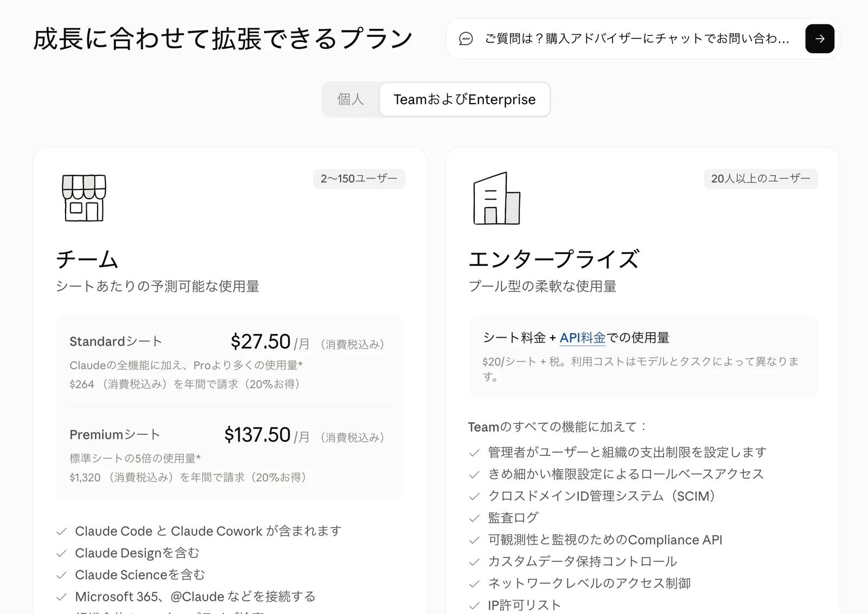Click checkmark beside Claude Code と Claude Cowork
This screenshot has height=614, width=868.
tap(61, 531)
